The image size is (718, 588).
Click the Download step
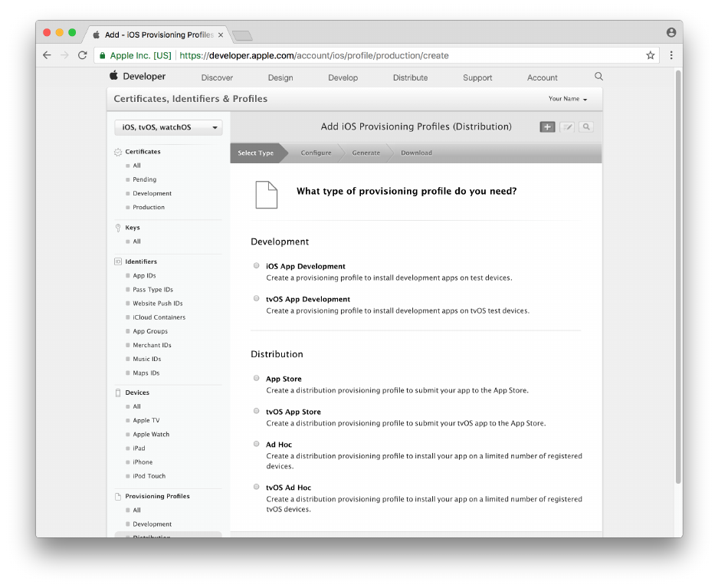click(x=416, y=153)
